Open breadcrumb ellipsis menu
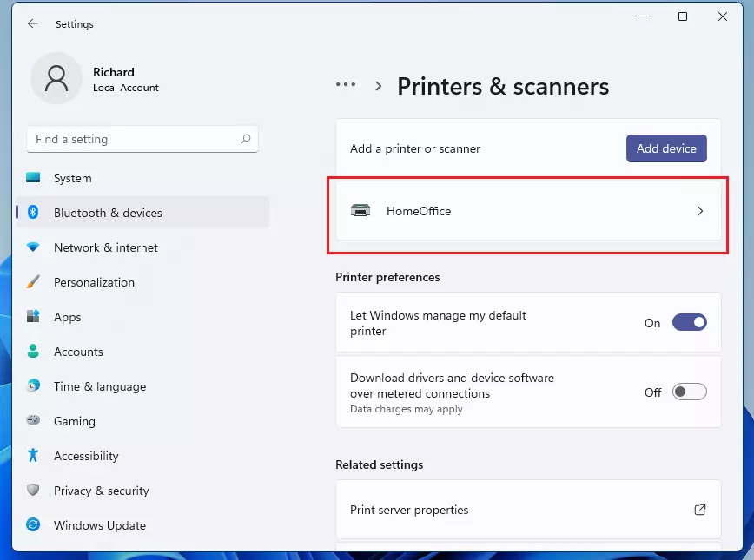This screenshot has width=754, height=560. point(346,84)
